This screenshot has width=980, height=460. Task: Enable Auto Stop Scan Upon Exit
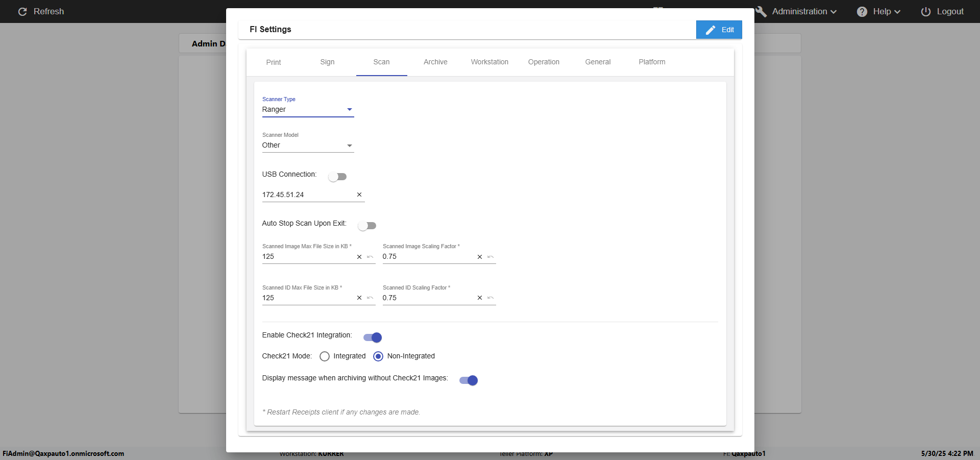(x=367, y=226)
